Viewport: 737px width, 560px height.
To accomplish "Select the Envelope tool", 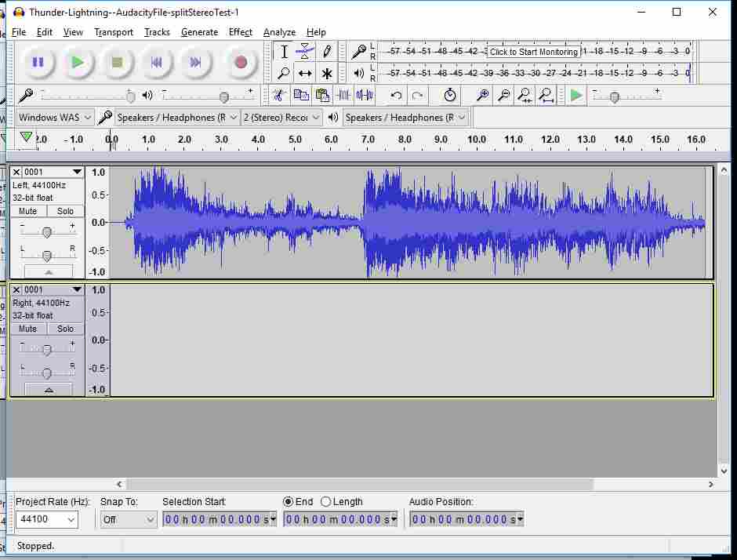I will tap(305, 52).
